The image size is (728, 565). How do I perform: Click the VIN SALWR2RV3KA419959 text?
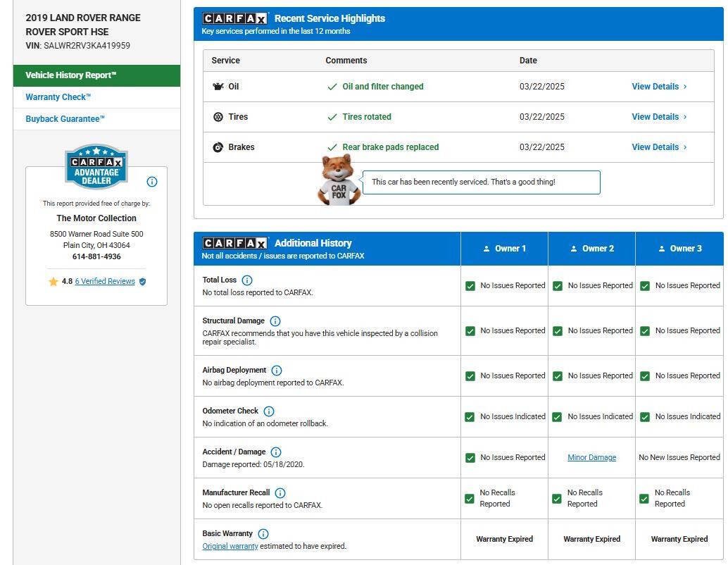pos(87,46)
